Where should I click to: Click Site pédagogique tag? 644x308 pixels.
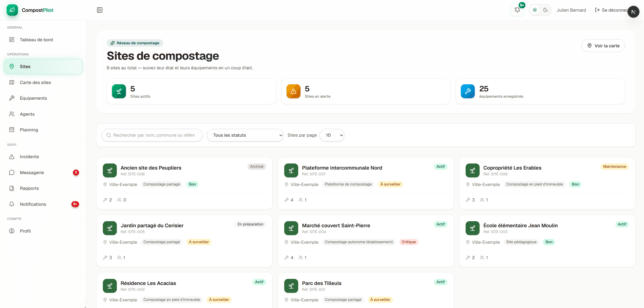tap(521, 242)
